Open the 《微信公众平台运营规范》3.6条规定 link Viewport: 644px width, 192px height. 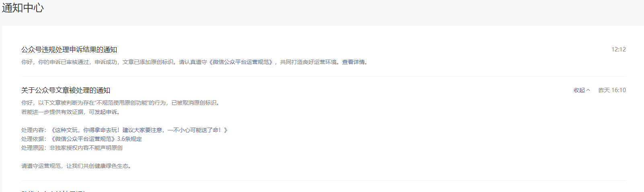point(96,139)
